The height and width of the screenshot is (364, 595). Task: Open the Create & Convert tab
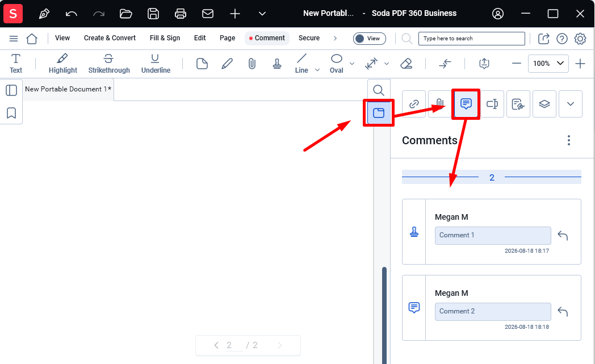(x=110, y=38)
